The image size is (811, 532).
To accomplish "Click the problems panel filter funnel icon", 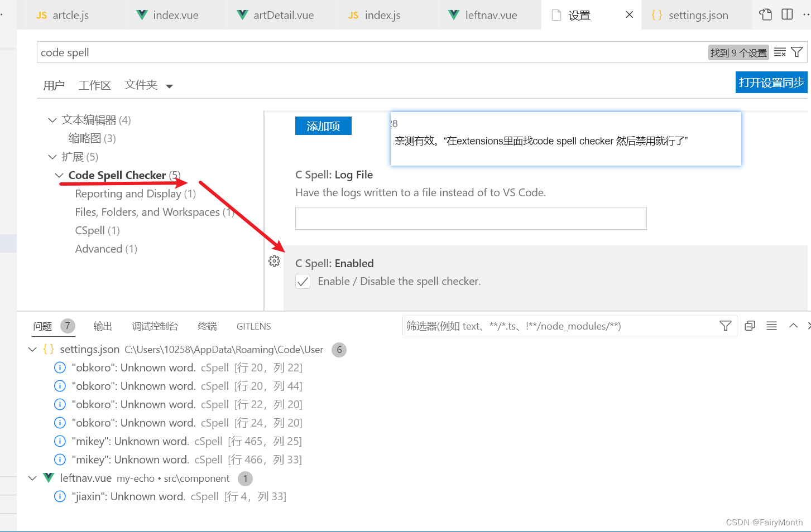I will [726, 326].
